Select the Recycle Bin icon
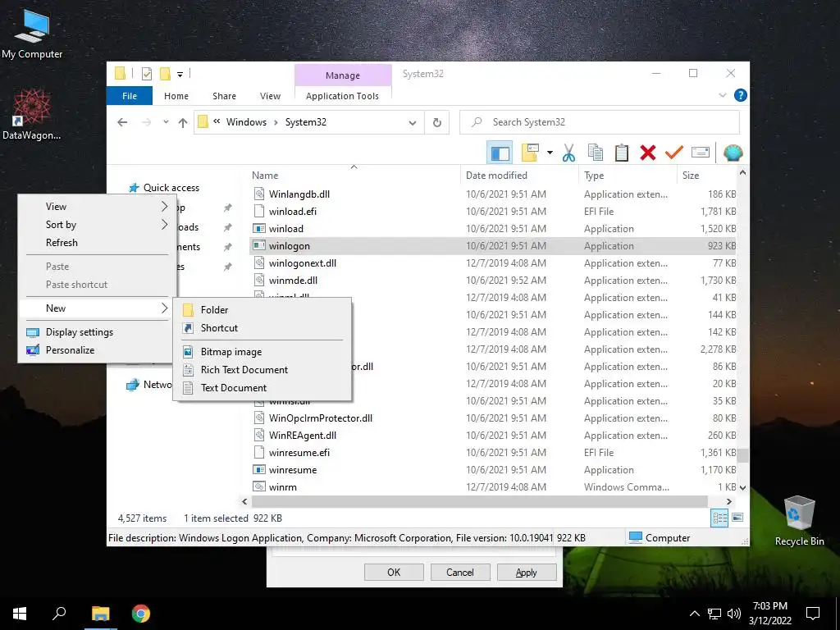The height and width of the screenshot is (630, 840). coord(799,520)
